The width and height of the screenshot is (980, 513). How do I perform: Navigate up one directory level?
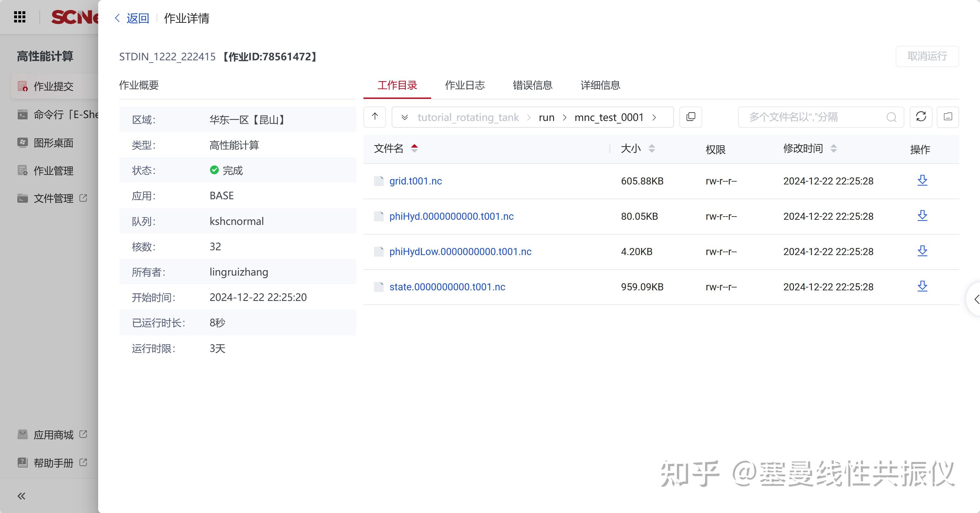click(x=374, y=117)
